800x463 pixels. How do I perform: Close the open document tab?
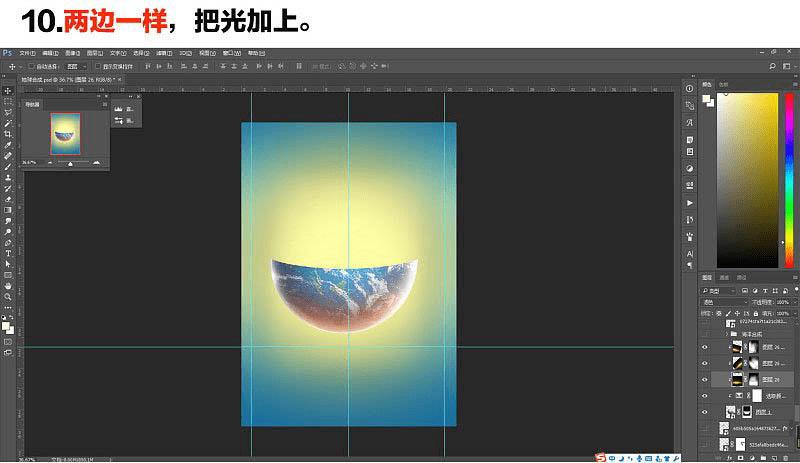coord(120,80)
